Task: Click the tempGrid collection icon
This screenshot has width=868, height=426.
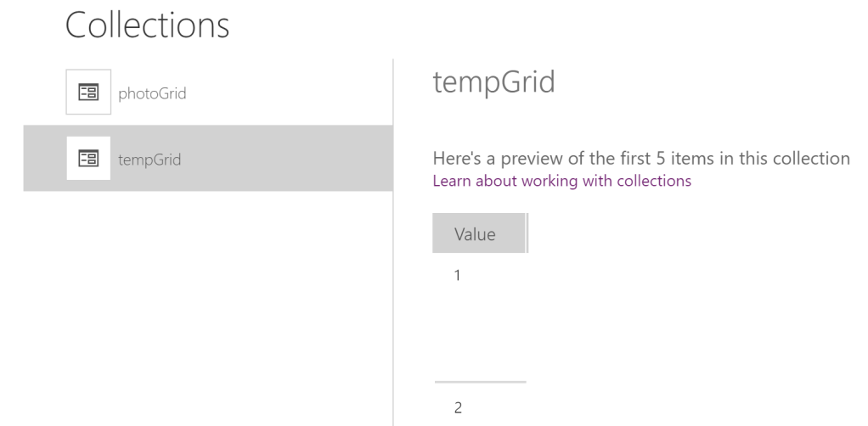Action: (x=87, y=158)
